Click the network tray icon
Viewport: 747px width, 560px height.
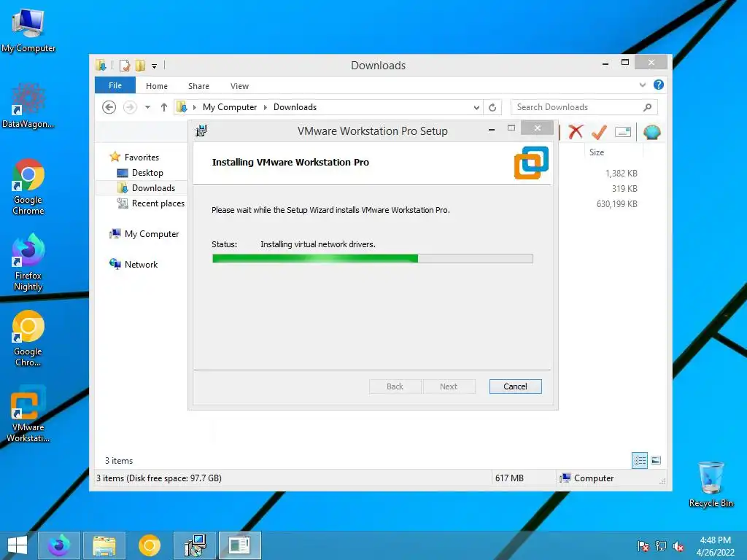click(661, 546)
